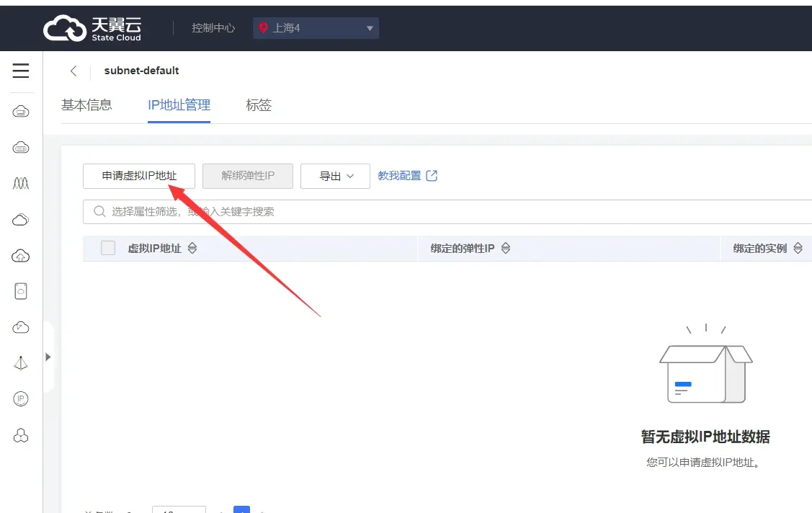Tick the select-all checkbox in table header
812x513 pixels.
coord(108,248)
